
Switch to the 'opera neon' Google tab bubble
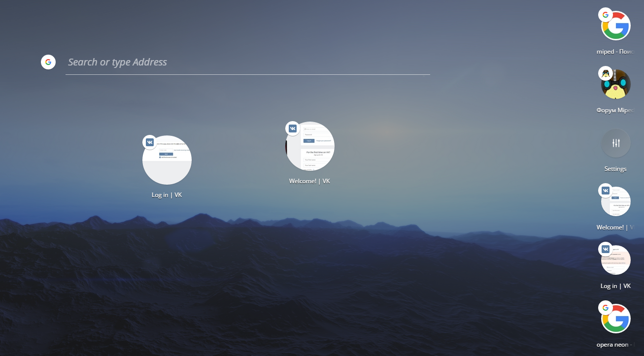[616, 319]
